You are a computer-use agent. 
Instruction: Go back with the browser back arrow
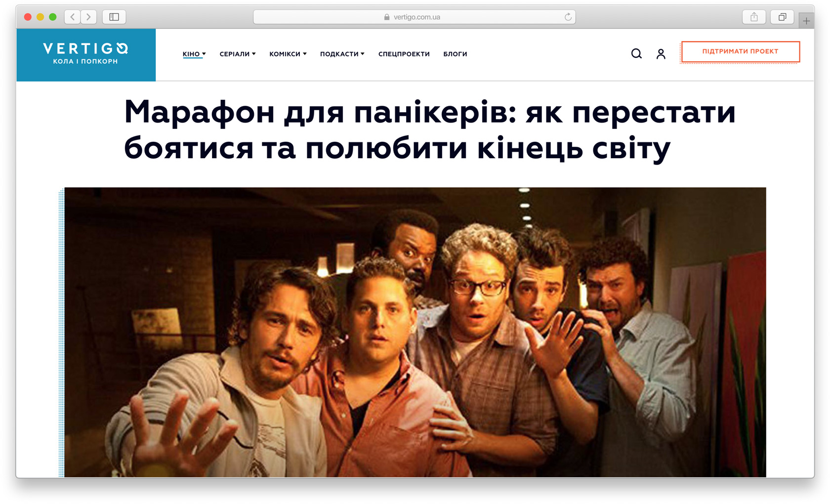pos(73,17)
